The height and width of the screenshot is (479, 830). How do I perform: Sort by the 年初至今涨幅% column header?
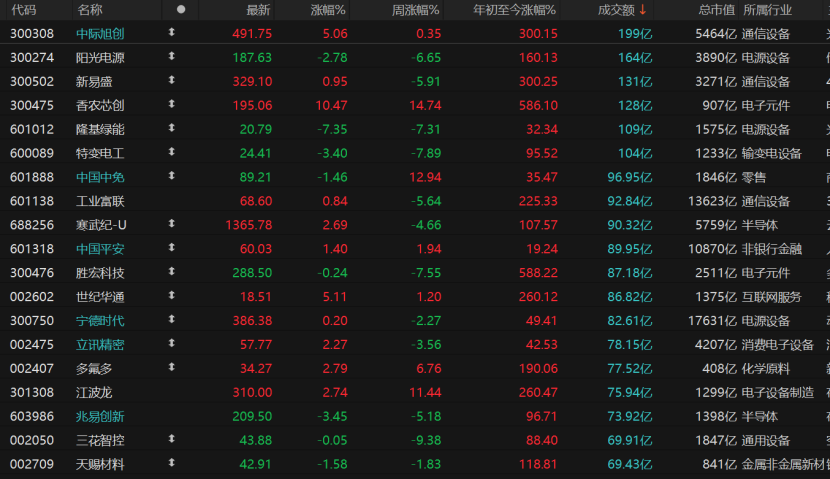[515, 10]
